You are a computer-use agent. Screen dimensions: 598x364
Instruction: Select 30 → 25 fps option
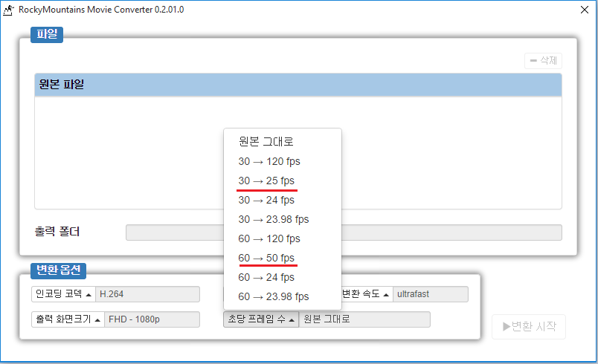pos(266,181)
